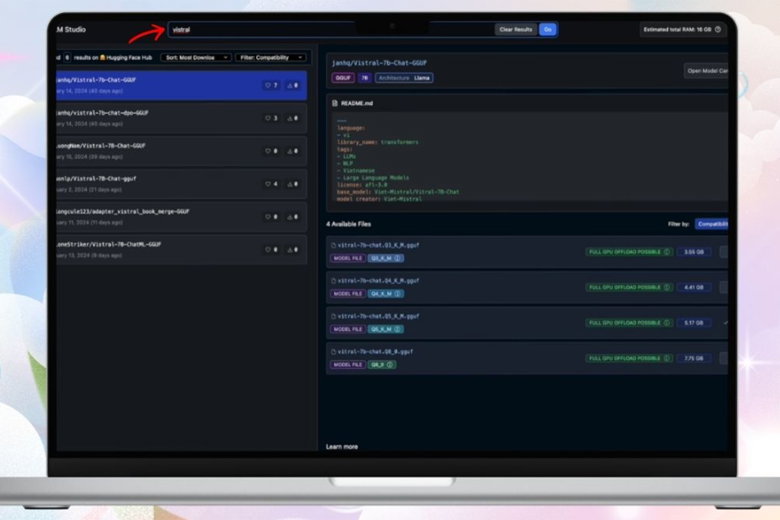
Task: Click the 7B parameter badge
Action: coord(365,78)
